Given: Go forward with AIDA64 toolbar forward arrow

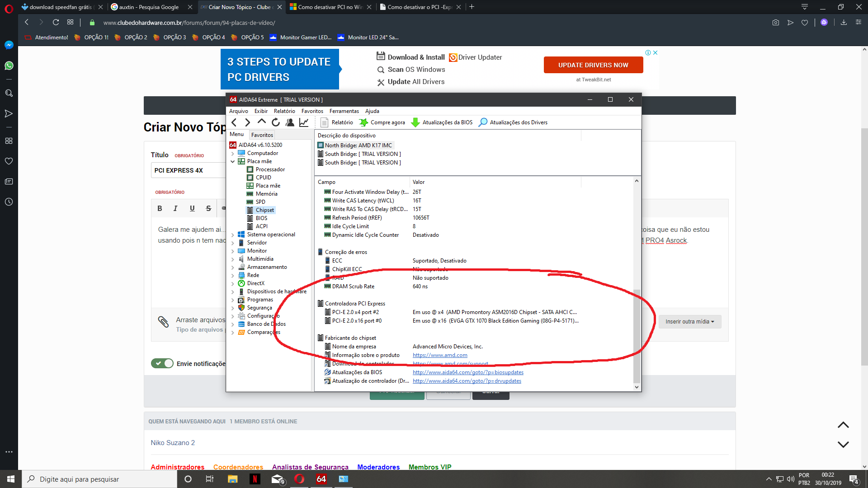Looking at the screenshot, I should [x=247, y=122].
